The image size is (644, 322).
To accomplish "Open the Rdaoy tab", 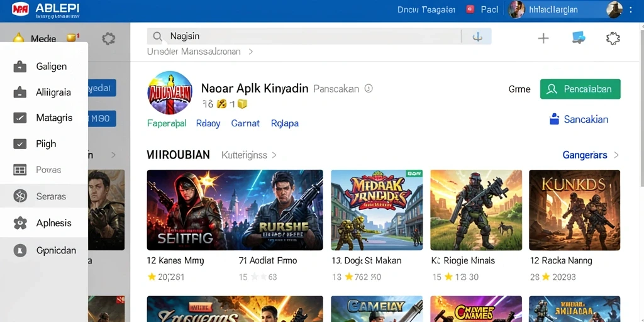I will pos(208,123).
